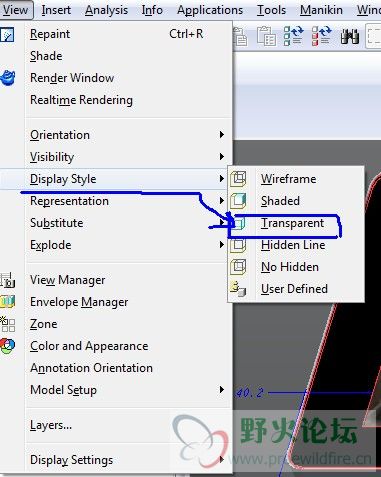Image resolution: width=381 pixels, height=477 pixels.
Task: Click the 40.2 dimension value
Action: [x=249, y=393]
